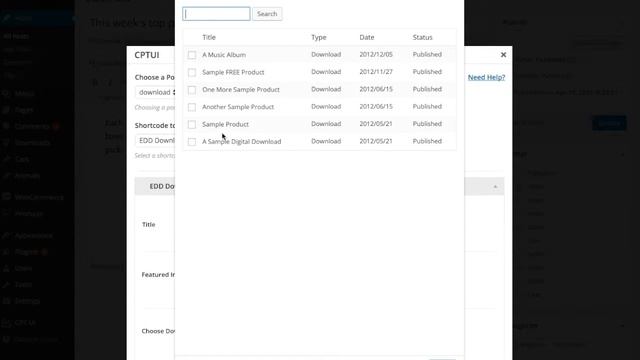Select the 'A Music Album' title
640x360 pixels.
(224, 55)
